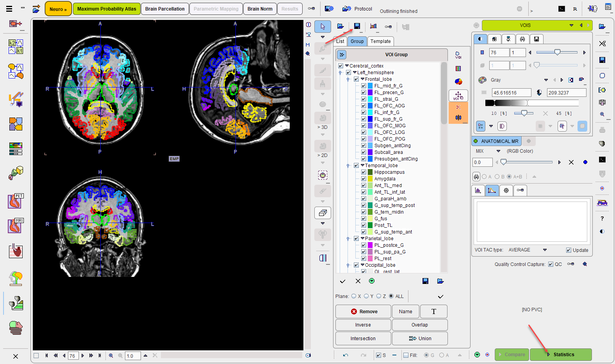Toggle the Cerebral_cortex checkbox
Screen dimensions: 615x364
point(340,66)
